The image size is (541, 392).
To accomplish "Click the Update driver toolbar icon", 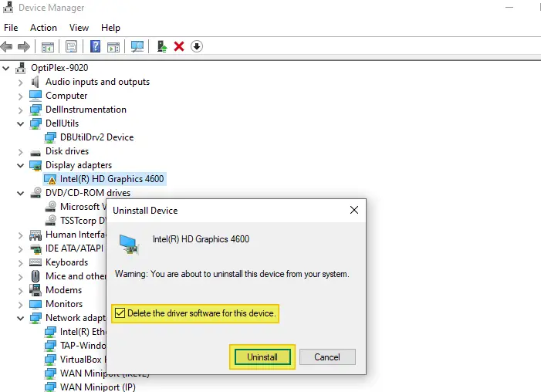I will [162, 46].
